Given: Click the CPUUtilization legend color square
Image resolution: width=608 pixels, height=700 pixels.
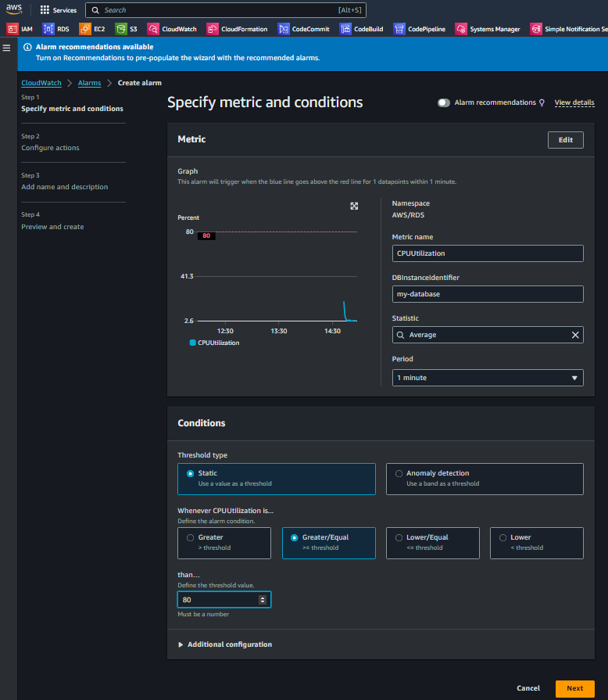Looking at the screenshot, I should [x=193, y=343].
